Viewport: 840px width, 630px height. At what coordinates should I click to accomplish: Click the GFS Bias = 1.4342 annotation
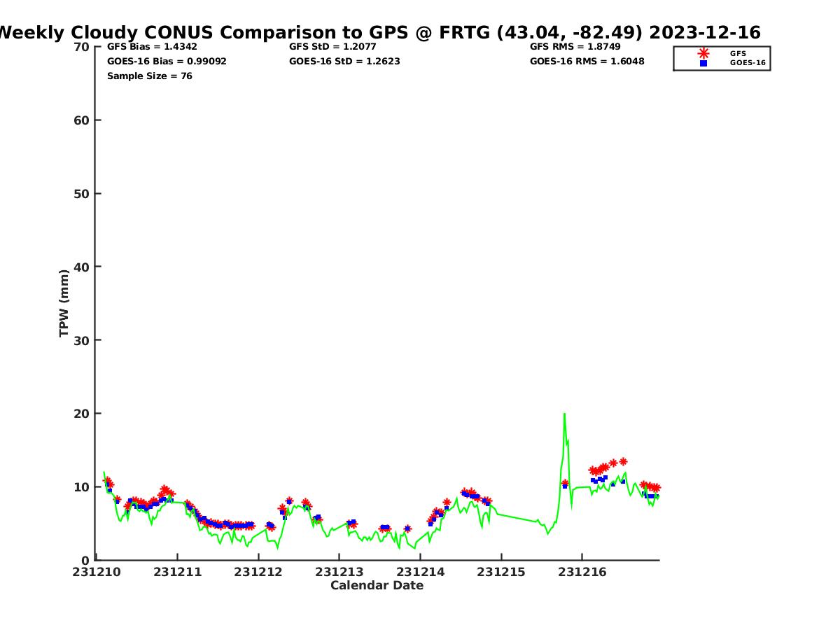coord(152,47)
